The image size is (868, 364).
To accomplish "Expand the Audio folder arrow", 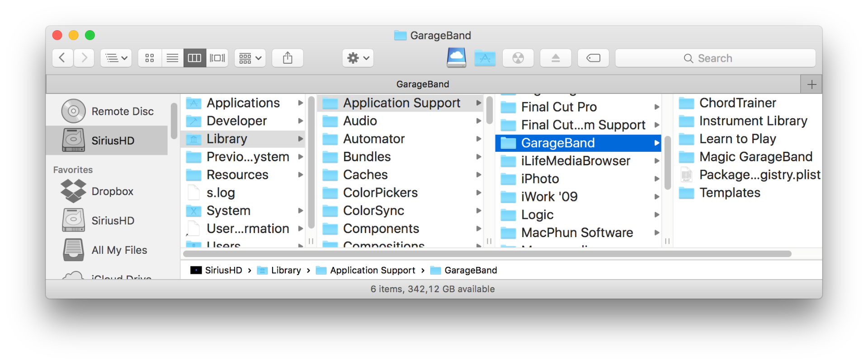I will [x=479, y=121].
